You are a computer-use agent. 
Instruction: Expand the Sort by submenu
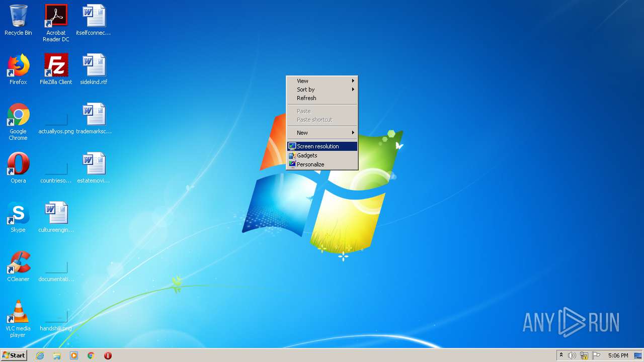(322, 89)
